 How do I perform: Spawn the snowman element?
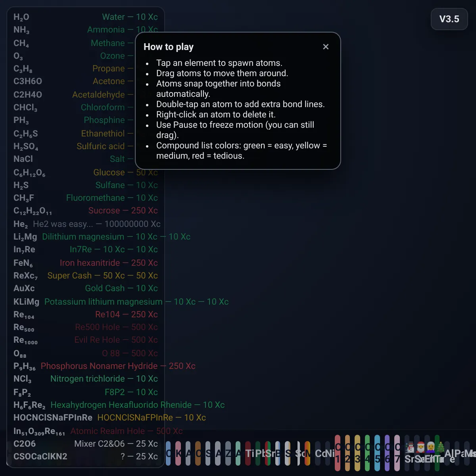[410, 448]
